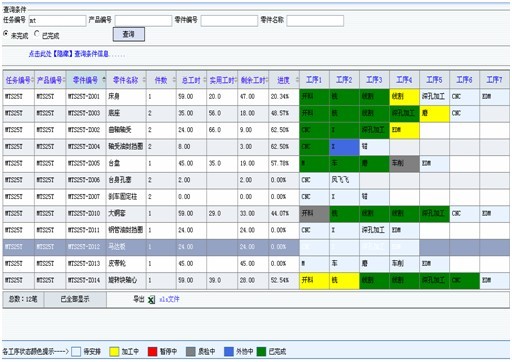Sort by 零件编号 column header
The image size is (512, 362).
(86, 80)
